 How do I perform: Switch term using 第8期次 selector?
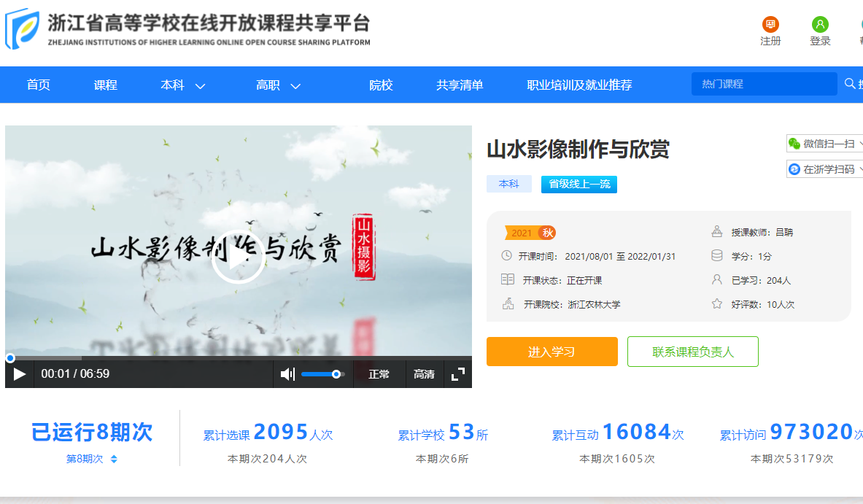tap(92, 460)
